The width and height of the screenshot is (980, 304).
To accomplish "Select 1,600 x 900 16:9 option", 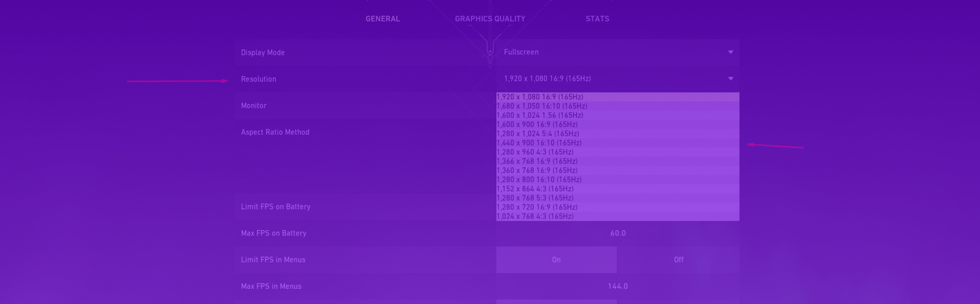I will coord(618,124).
